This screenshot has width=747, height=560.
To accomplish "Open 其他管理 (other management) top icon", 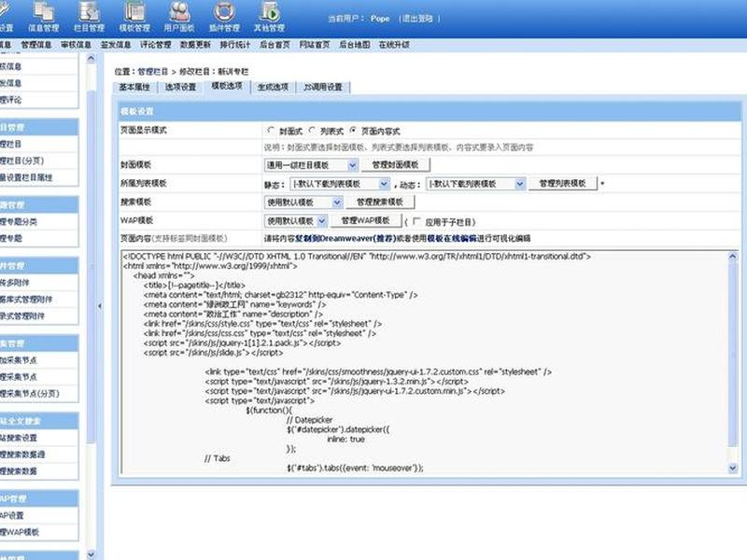I will (269, 18).
